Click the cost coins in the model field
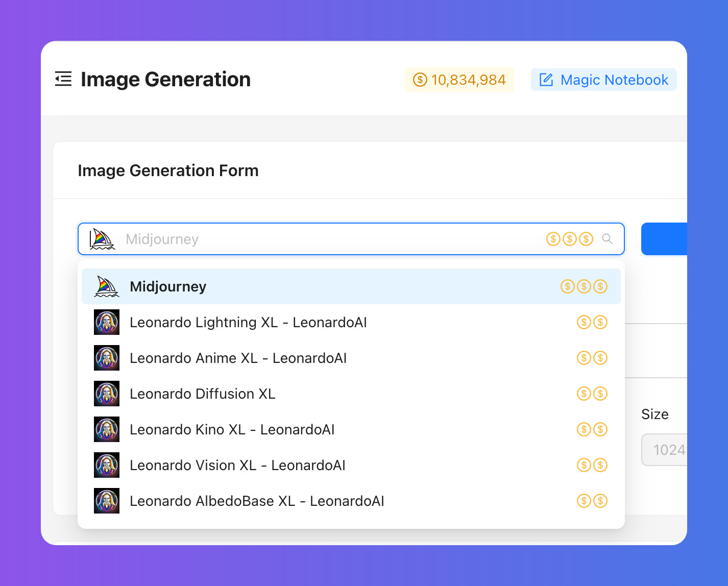 pos(570,239)
